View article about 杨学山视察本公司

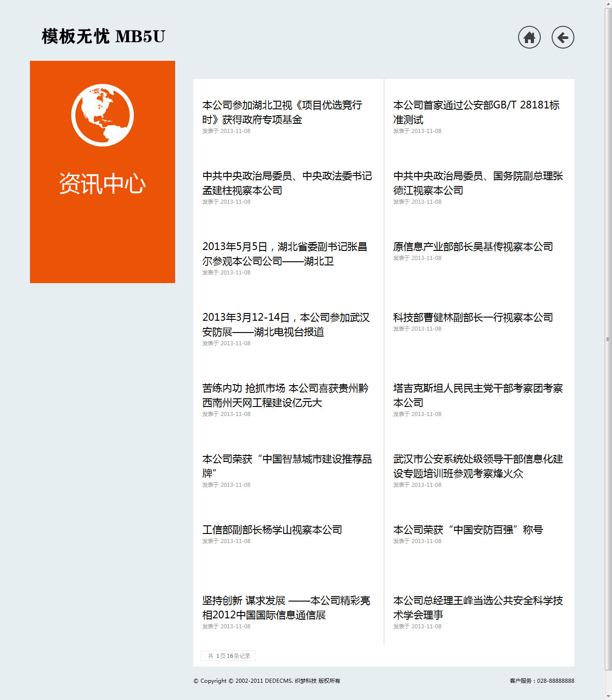[272, 530]
